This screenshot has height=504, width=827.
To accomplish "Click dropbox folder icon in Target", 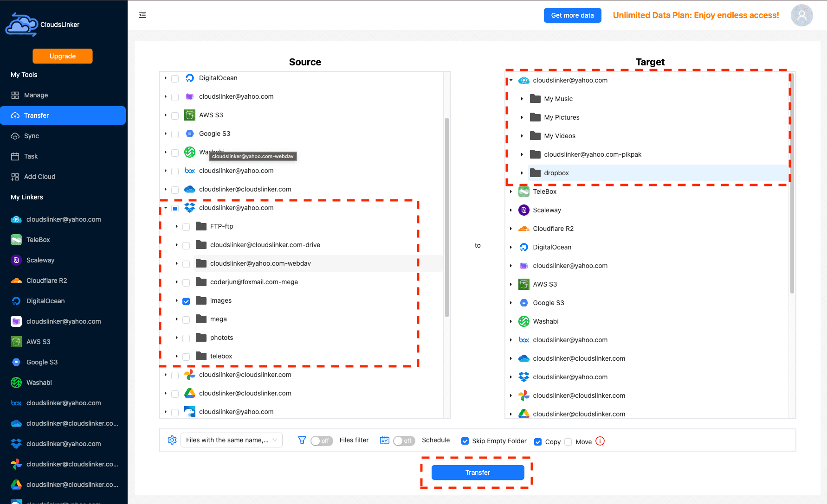I will tap(535, 173).
